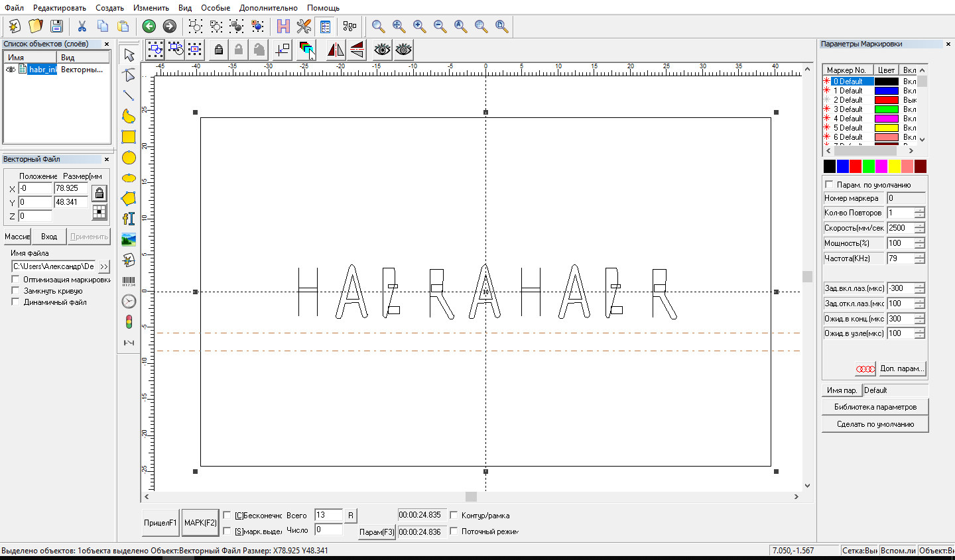This screenshot has height=560, width=955.
Task: Select the node editing tool
Action: point(129,75)
